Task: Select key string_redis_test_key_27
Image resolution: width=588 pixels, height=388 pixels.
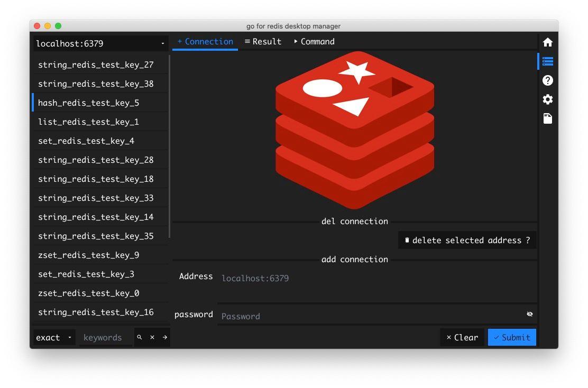Action: [x=100, y=64]
